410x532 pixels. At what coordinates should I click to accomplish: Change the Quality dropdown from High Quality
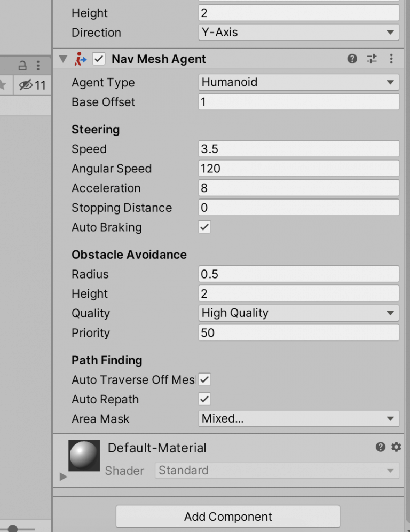coord(298,313)
